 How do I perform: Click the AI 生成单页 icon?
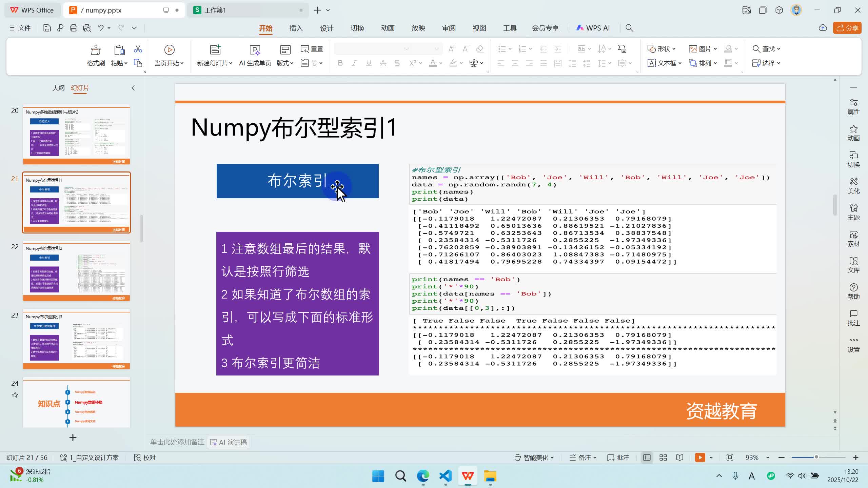tap(255, 50)
